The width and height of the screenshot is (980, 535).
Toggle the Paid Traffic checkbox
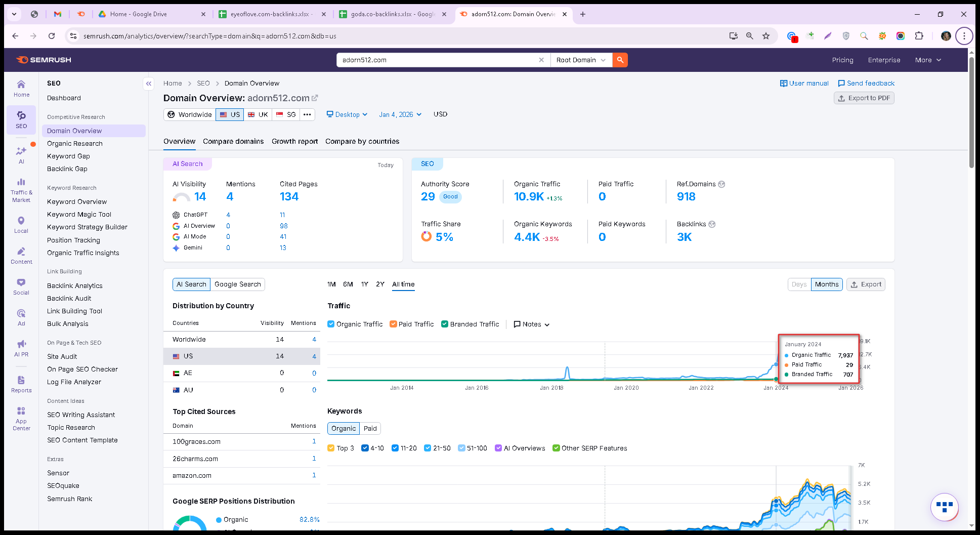[x=393, y=324]
